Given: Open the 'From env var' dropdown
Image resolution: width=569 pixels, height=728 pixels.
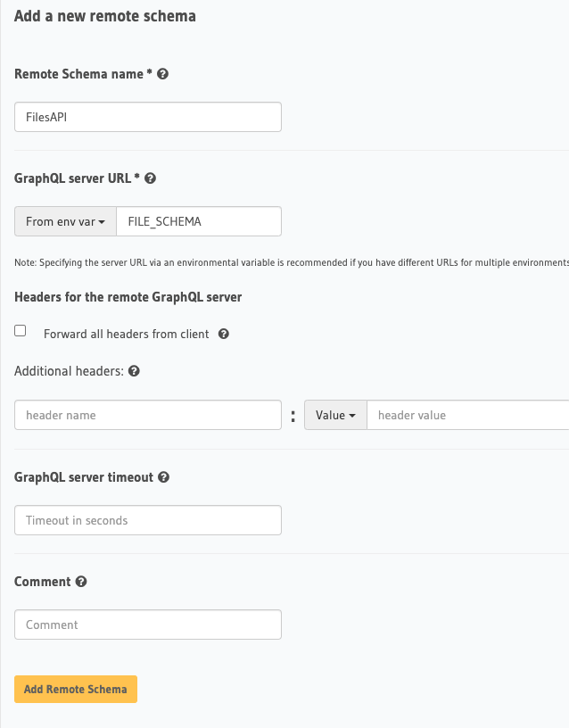Looking at the screenshot, I should [65, 221].
